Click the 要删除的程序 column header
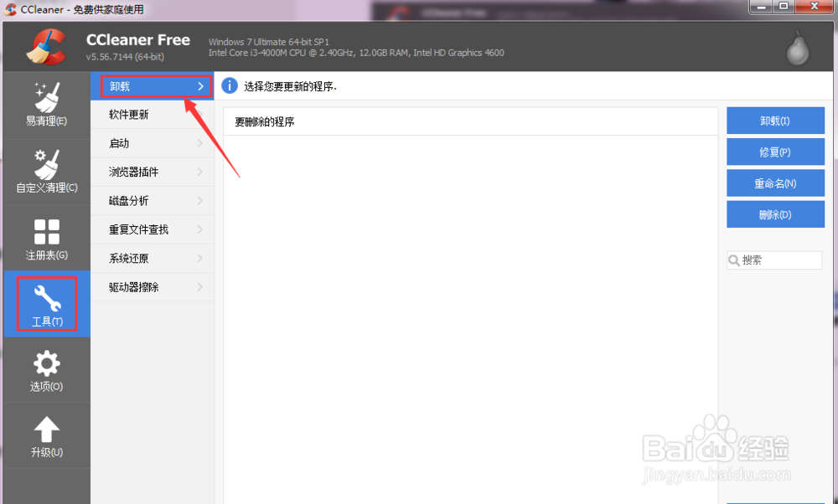Screen dimensions: 838x504 click(x=470, y=121)
